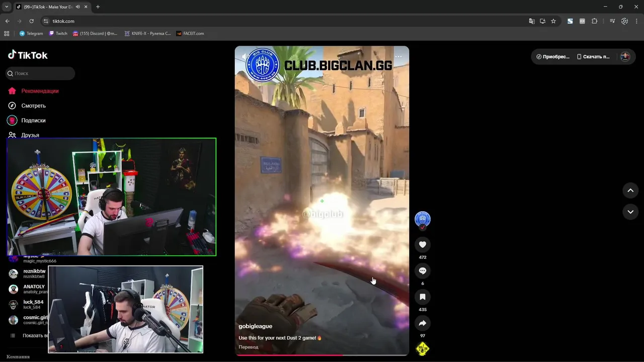This screenshot has height=362, width=644.
Task: Share the video with the arrow icon
Action: [423, 323]
